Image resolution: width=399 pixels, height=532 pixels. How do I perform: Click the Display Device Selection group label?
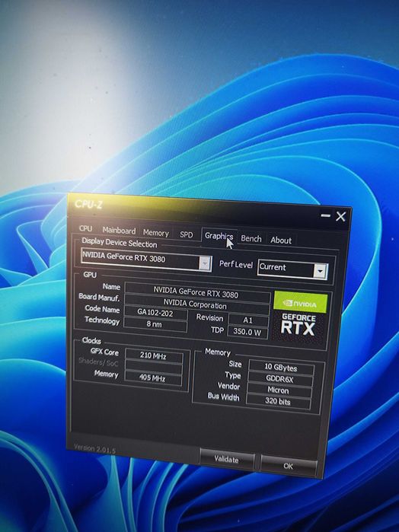(x=120, y=243)
